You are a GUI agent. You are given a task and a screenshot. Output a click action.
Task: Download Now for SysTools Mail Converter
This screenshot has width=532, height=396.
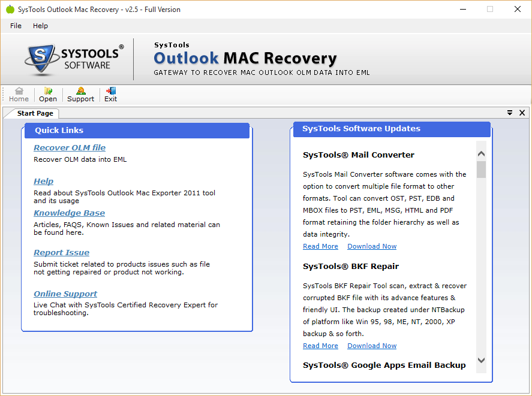(372, 246)
